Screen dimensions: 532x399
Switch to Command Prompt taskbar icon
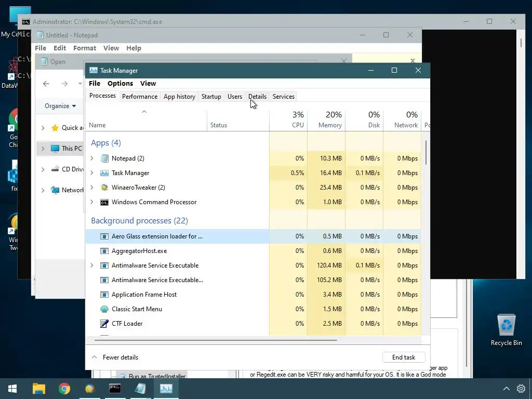(x=115, y=389)
